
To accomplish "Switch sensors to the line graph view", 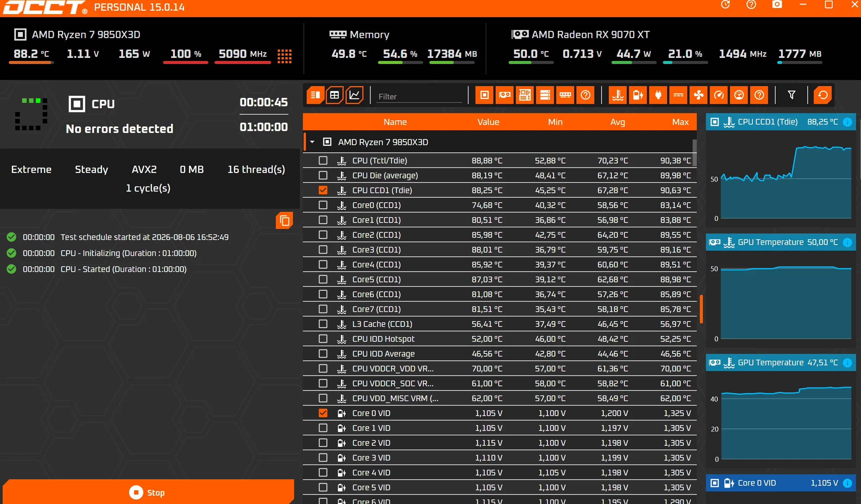I will 354,95.
